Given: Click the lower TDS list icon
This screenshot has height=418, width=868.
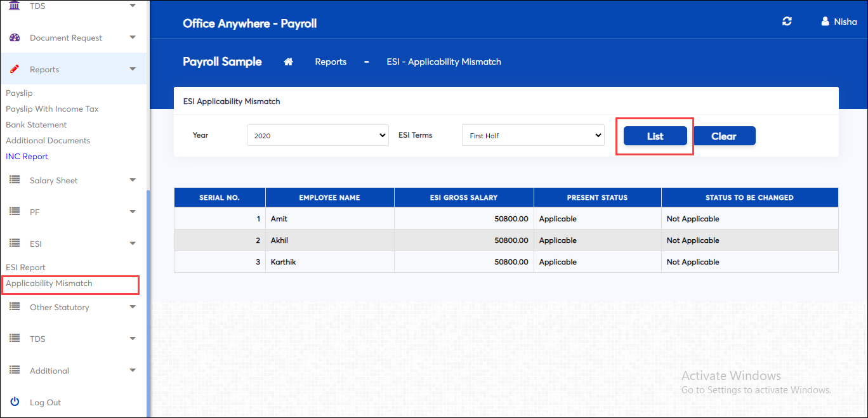Looking at the screenshot, I should (15, 339).
